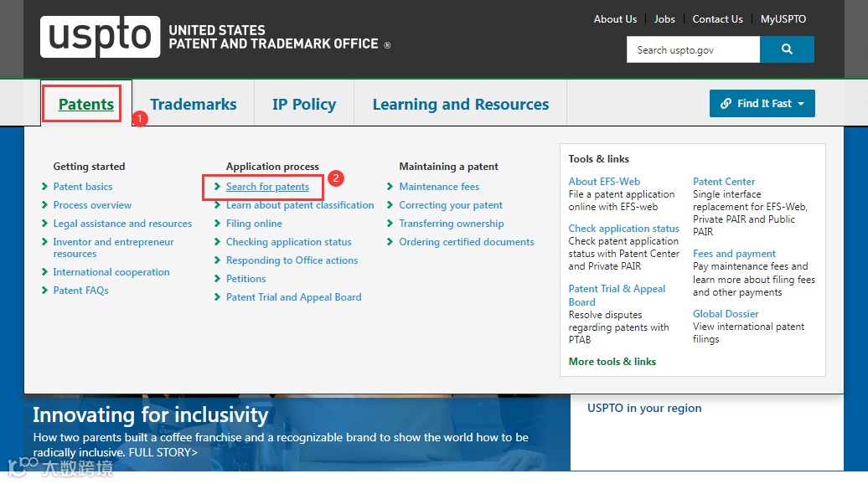Click the Tools & links heading

[x=598, y=159]
